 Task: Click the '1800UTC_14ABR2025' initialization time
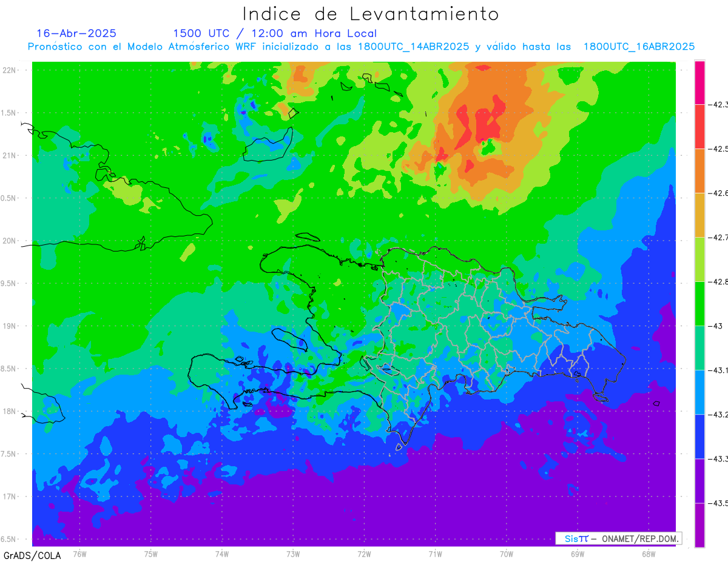click(414, 47)
